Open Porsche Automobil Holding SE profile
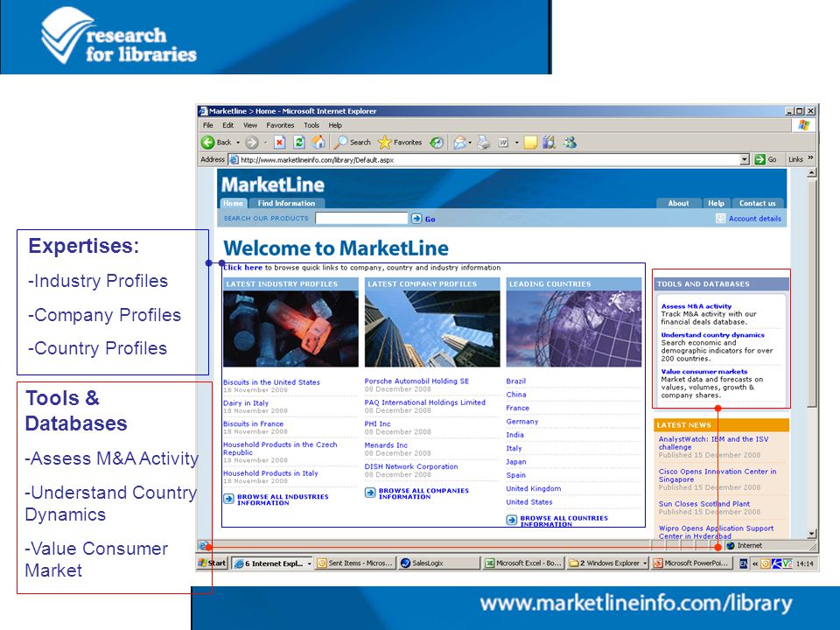This screenshot has height=630, width=840. 416,381
